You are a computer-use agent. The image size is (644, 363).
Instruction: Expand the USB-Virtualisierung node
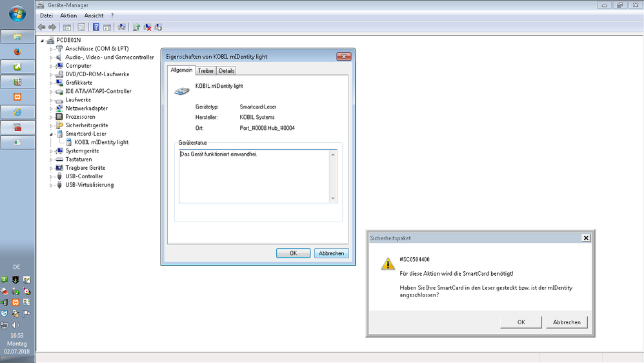click(51, 185)
